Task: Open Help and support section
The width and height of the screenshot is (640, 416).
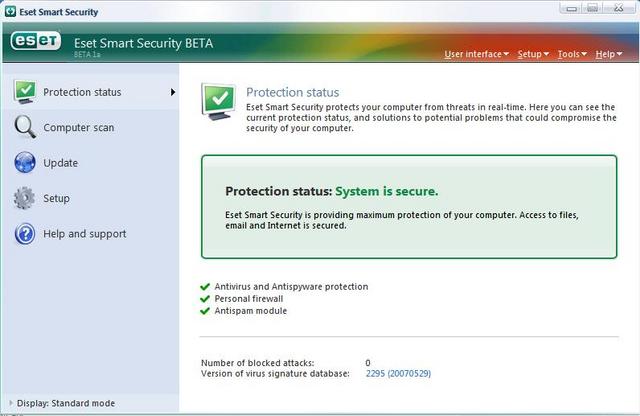Action: point(91,234)
